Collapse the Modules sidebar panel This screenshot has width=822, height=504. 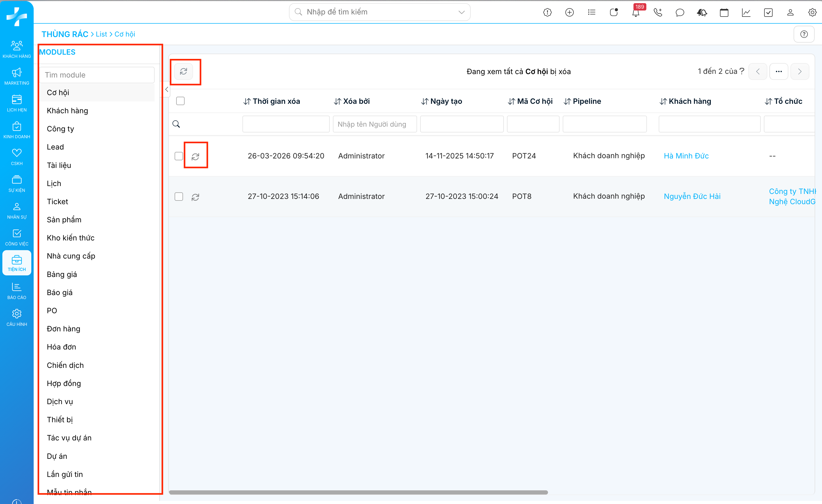[166, 89]
